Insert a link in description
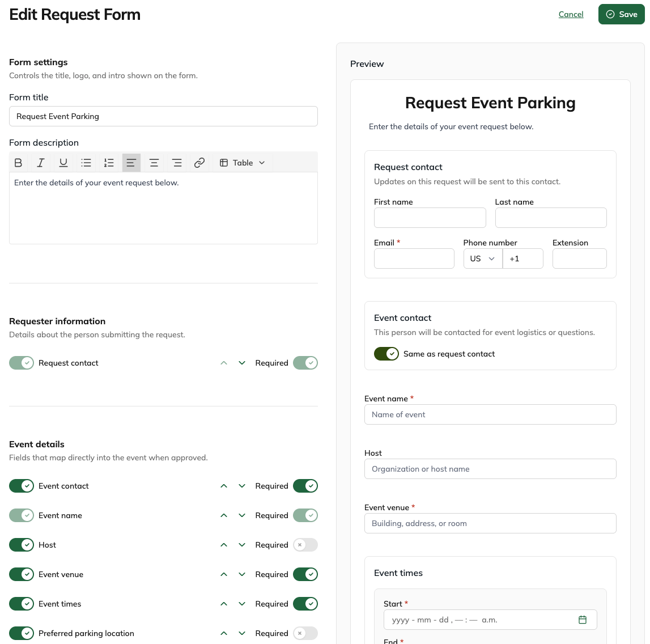650x644 pixels. pyautogui.click(x=199, y=163)
